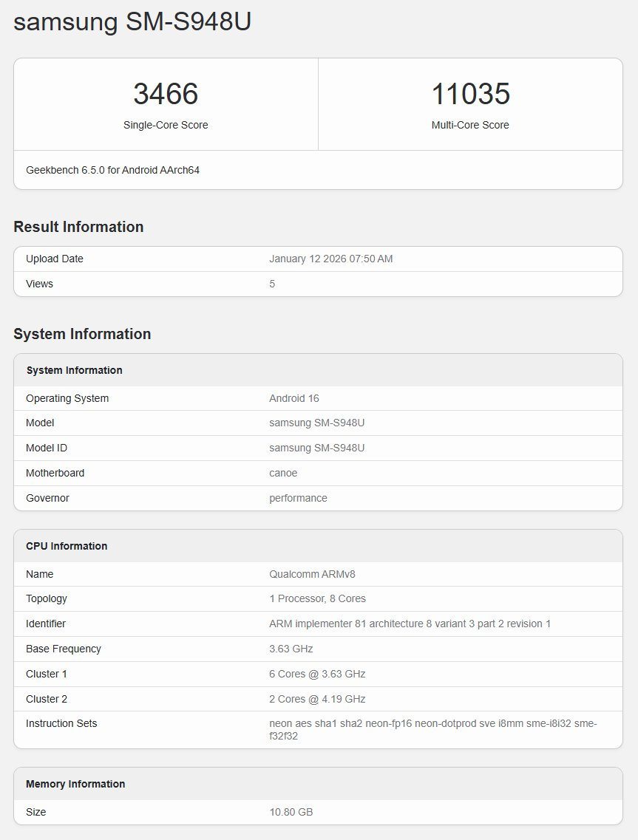Select the Single-Core Score value 3466
The height and width of the screenshot is (840, 638).
click(166, 94)
